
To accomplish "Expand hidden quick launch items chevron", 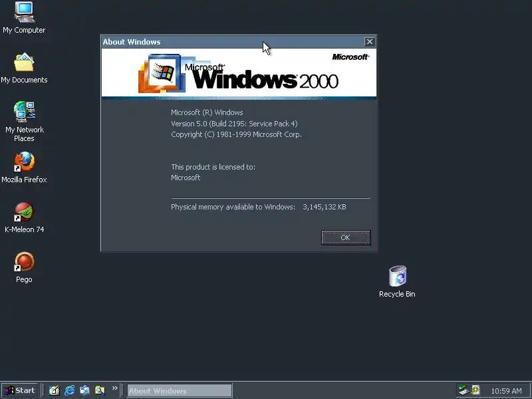I will pos(114,388).
